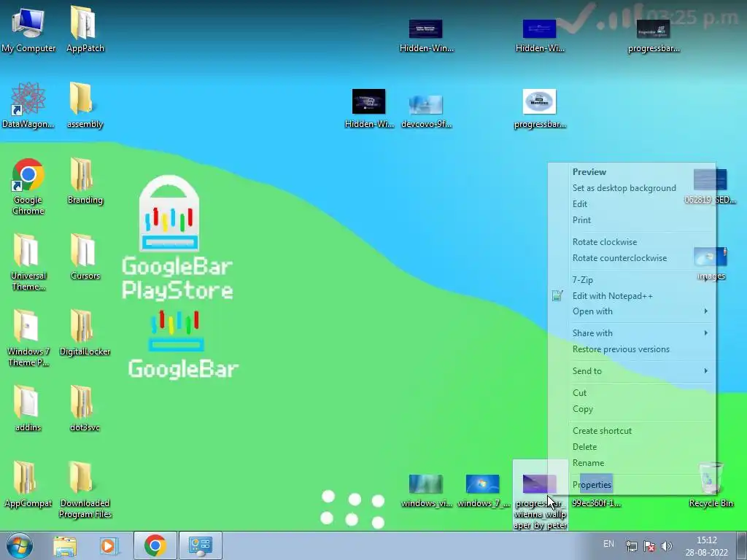Open the My Computer desktop icon

(x=28, y=28)
